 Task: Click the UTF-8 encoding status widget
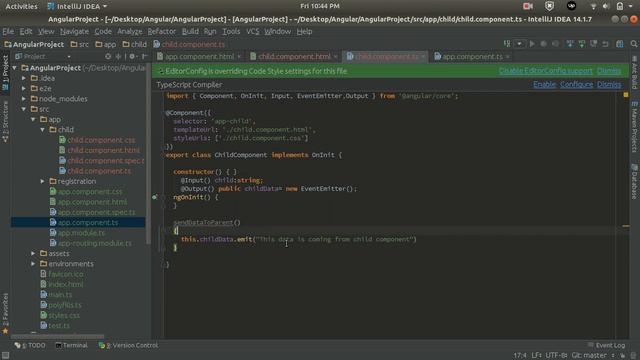coord(556,356)
